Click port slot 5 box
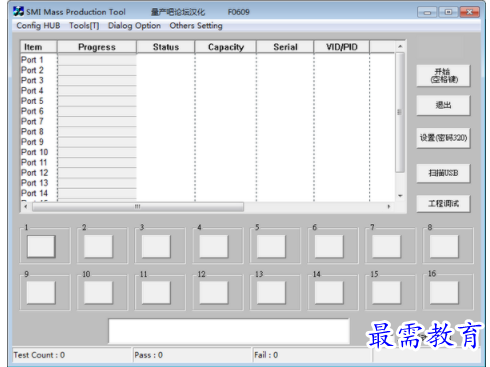The width and height of the screenshot is (490, 367). tap(271, 246)
